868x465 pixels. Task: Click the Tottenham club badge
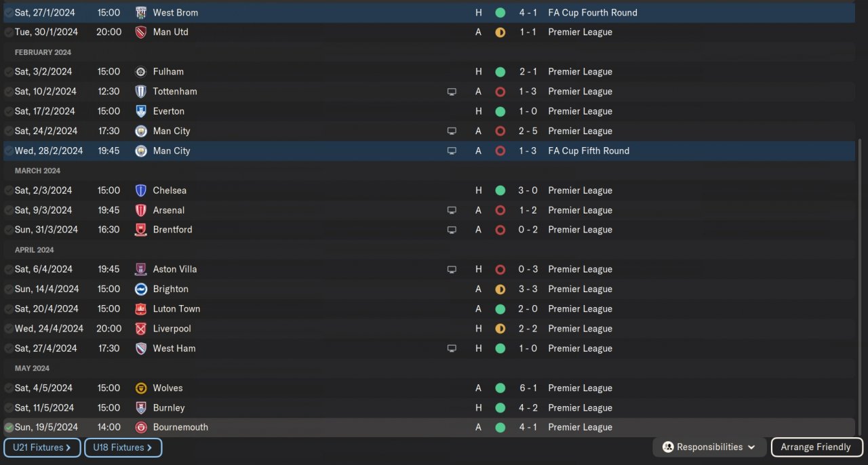(x=141, y=92)
